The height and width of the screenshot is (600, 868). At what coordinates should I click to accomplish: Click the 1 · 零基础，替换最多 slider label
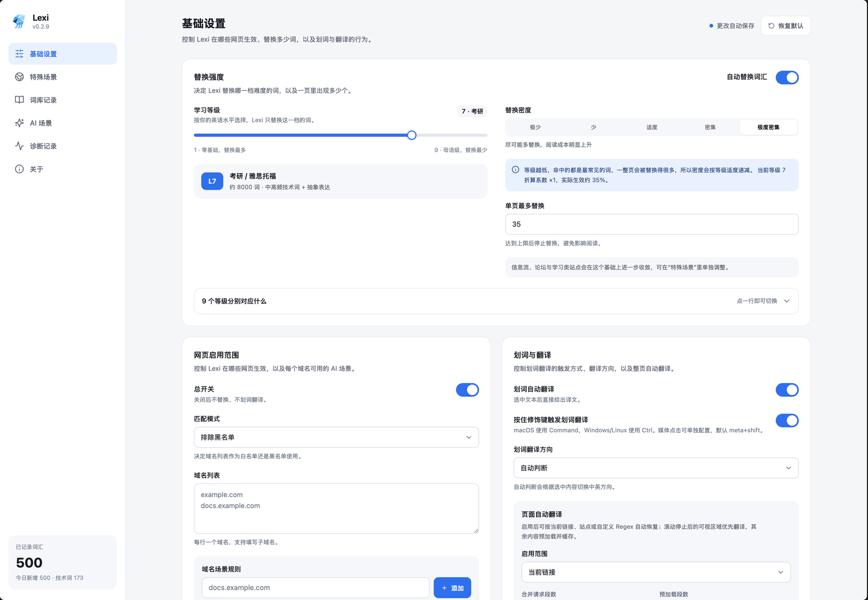[220, 150]
